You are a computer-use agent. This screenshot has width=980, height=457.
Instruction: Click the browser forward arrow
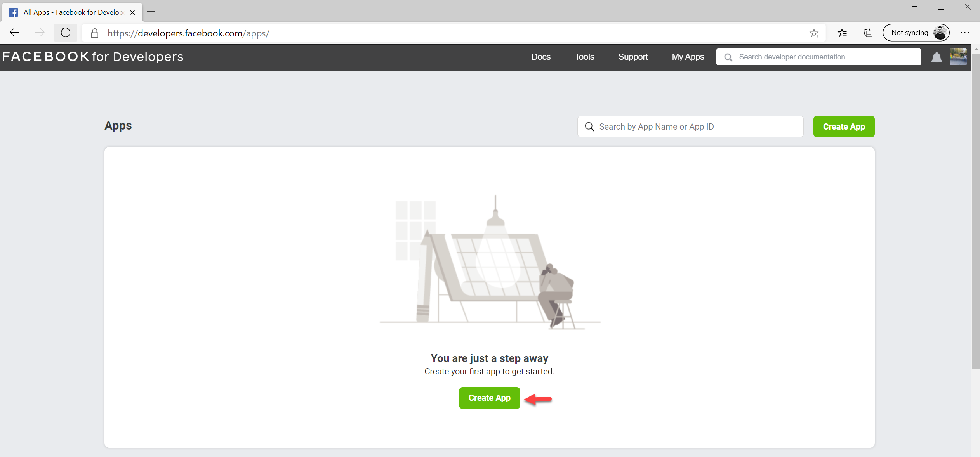point(40,33)
